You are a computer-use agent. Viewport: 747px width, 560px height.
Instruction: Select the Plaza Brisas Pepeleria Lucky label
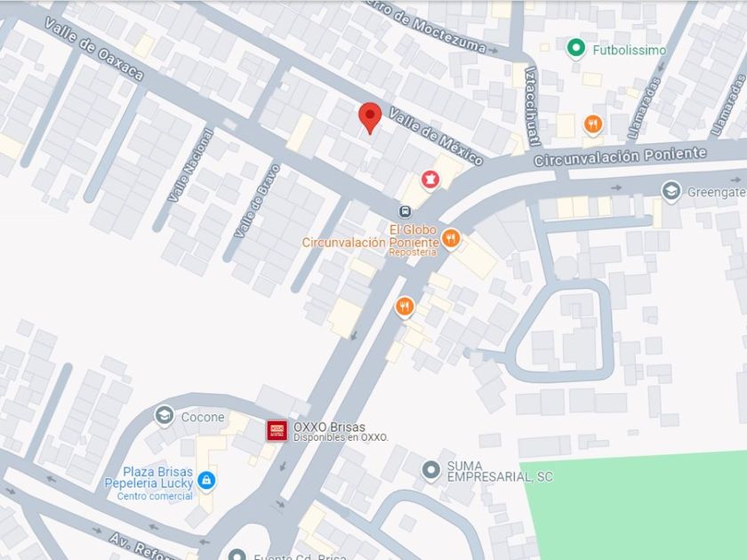(149, 477)
